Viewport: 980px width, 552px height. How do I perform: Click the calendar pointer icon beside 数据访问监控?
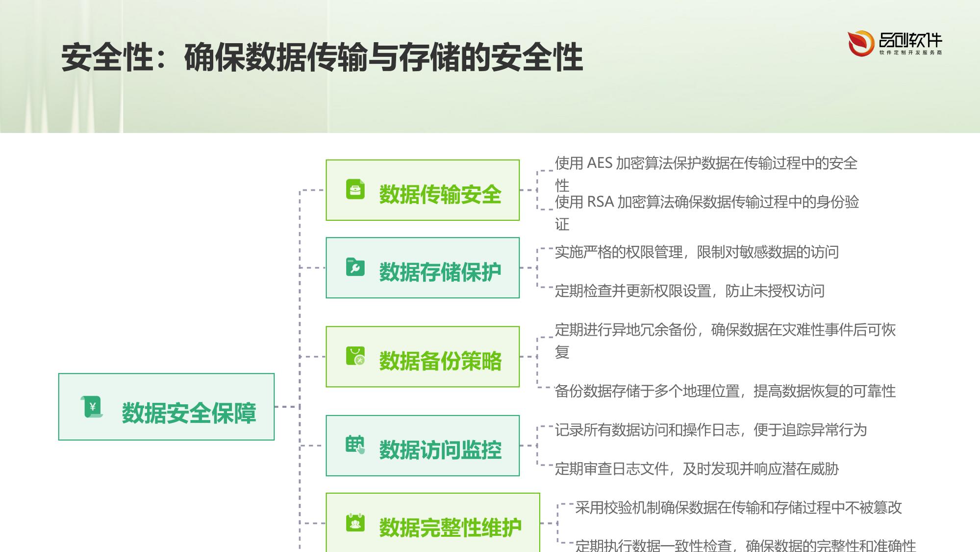(x=355, y=445)
